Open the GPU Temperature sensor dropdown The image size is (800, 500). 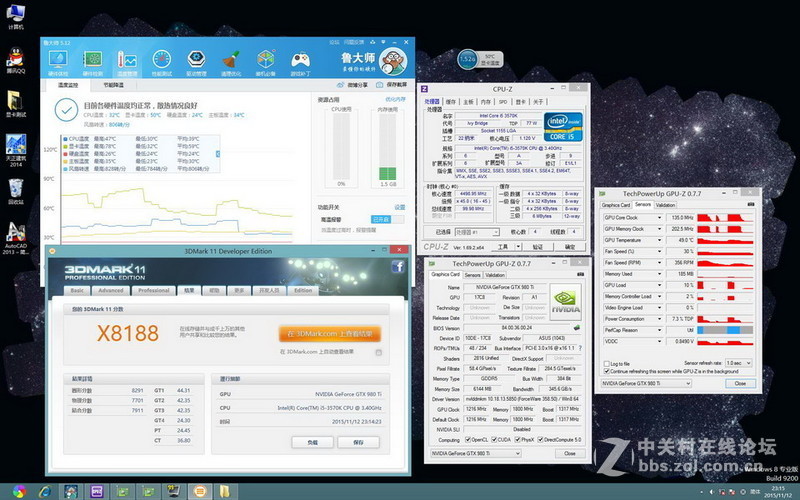[x=659, y=240]
